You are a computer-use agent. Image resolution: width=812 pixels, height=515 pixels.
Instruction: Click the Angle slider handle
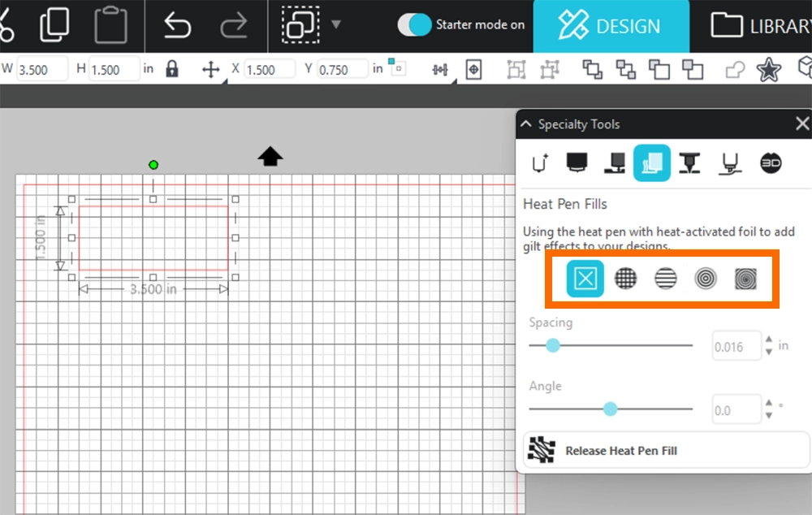coord(610,409)
